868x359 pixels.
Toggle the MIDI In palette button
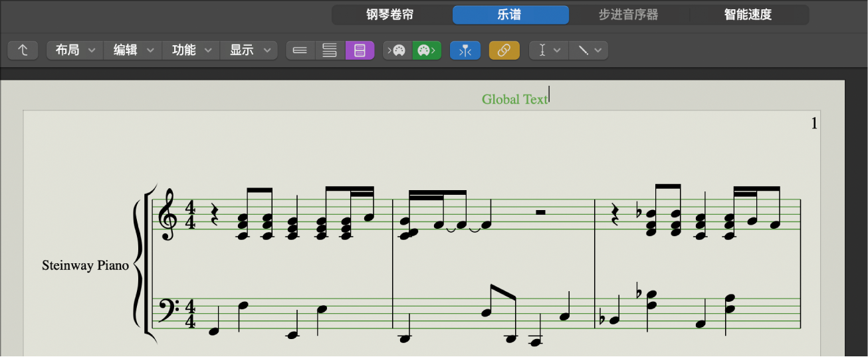397,50
